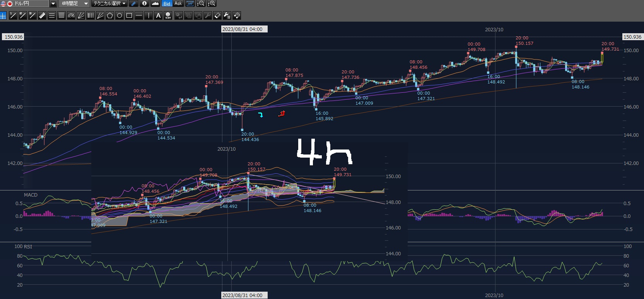Screen dimensions: 644x299
Task: Select the crosshair cursor tool
Action: 3,15
